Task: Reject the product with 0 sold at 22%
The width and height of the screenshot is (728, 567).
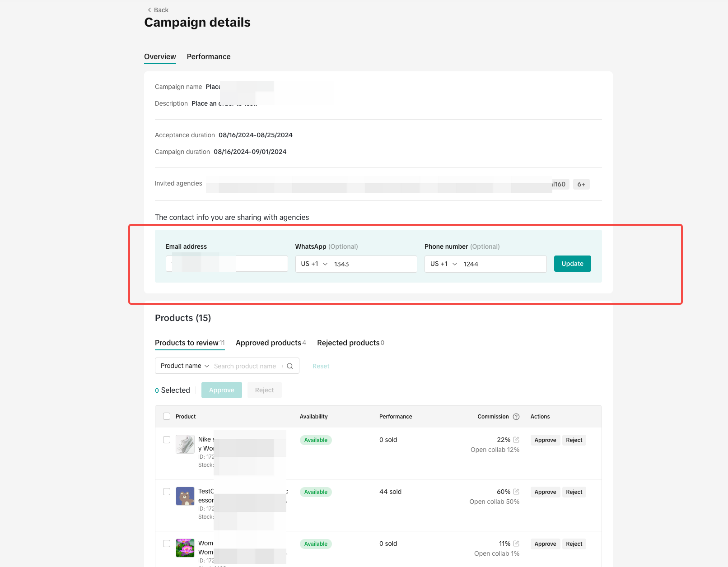Action: pos(574,440)
